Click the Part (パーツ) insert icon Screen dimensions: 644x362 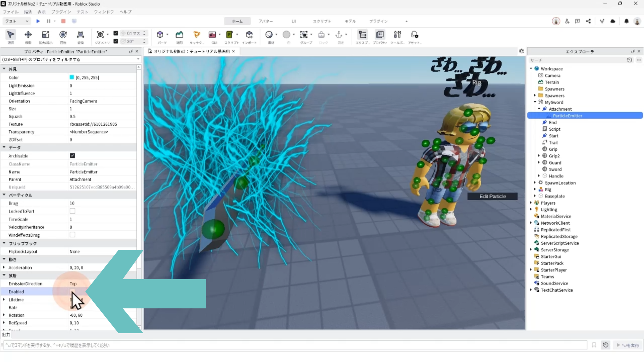(160, 35)
